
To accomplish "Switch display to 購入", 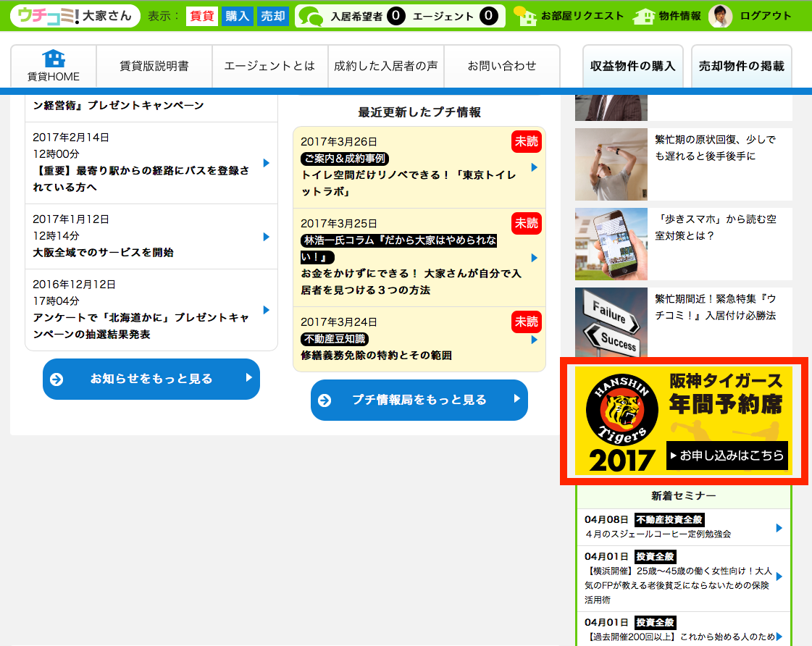I will pyautogui.click(x=237, y=16).
